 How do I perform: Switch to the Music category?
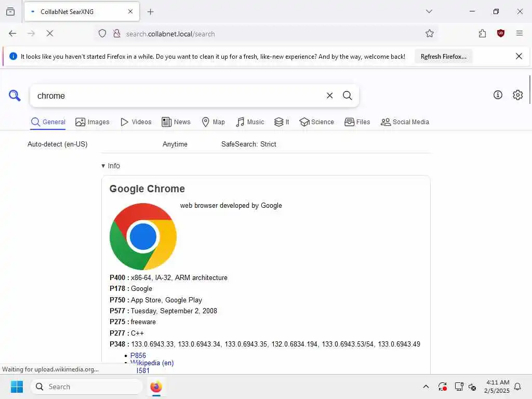tap(250, 122)
